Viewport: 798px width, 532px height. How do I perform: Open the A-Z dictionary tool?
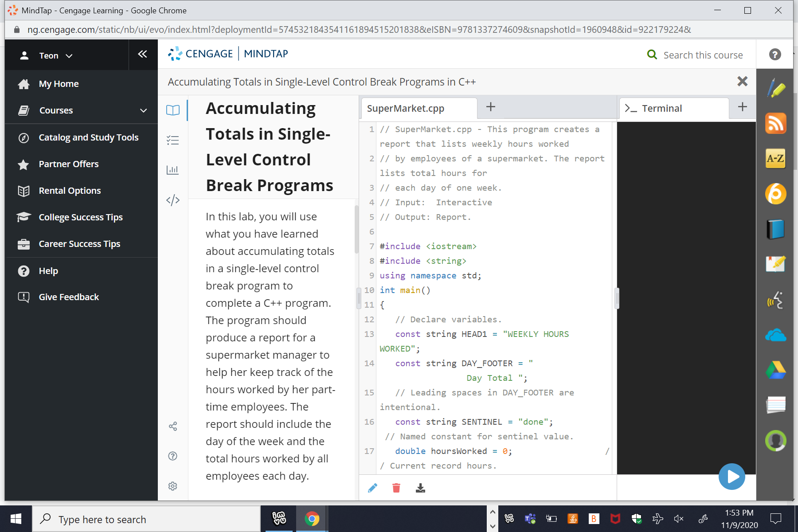(x=775, y=158)
